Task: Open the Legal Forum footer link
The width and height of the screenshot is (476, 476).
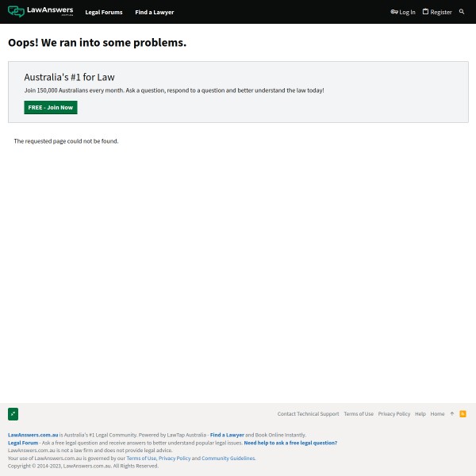Action: point(23,443)
